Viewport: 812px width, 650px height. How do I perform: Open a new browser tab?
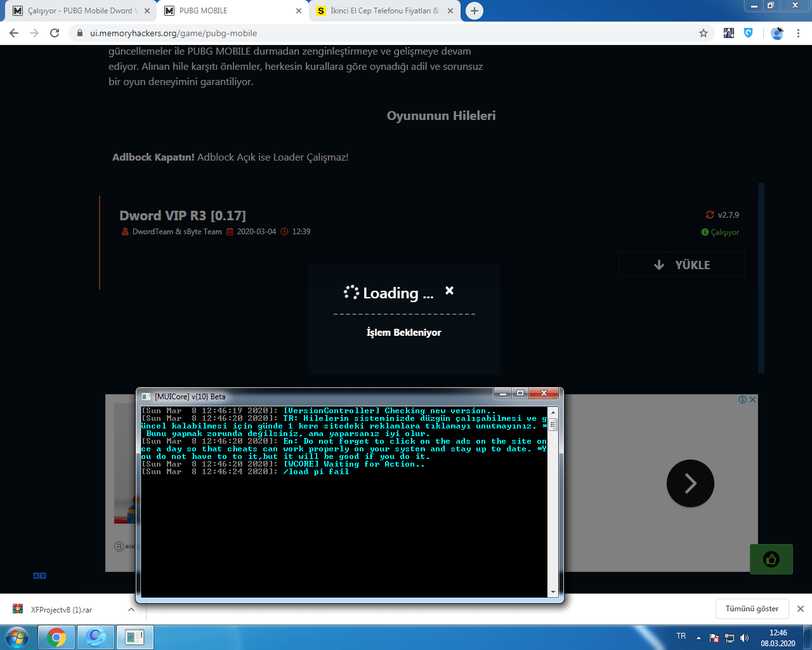(474, 11)
